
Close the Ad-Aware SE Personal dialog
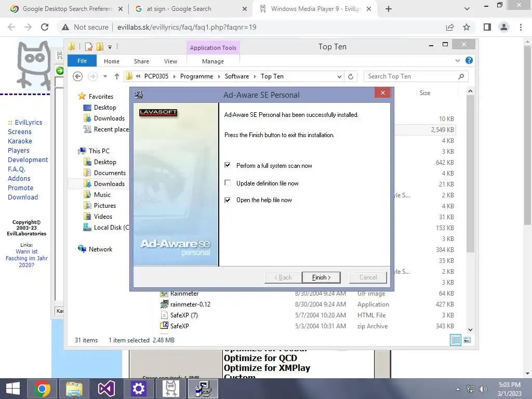(x=383, y=92)
